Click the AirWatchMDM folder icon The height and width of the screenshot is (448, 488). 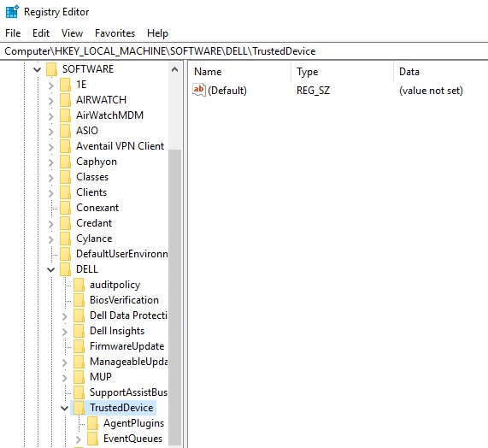[x=65, y=115]
